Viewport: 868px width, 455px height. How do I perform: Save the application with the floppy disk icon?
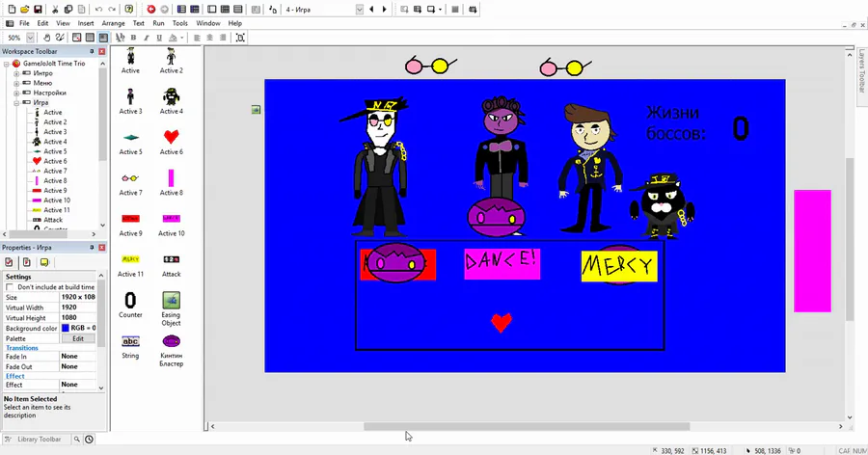coord(38,10)
